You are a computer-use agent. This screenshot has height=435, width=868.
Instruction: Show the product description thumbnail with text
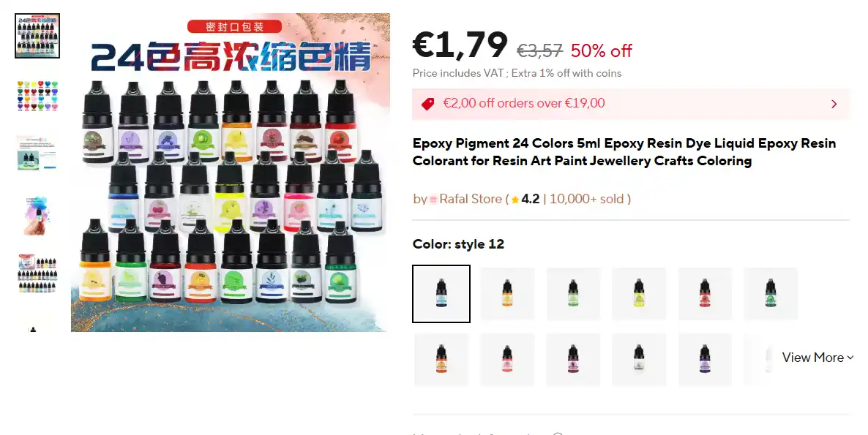click(37, 153)
